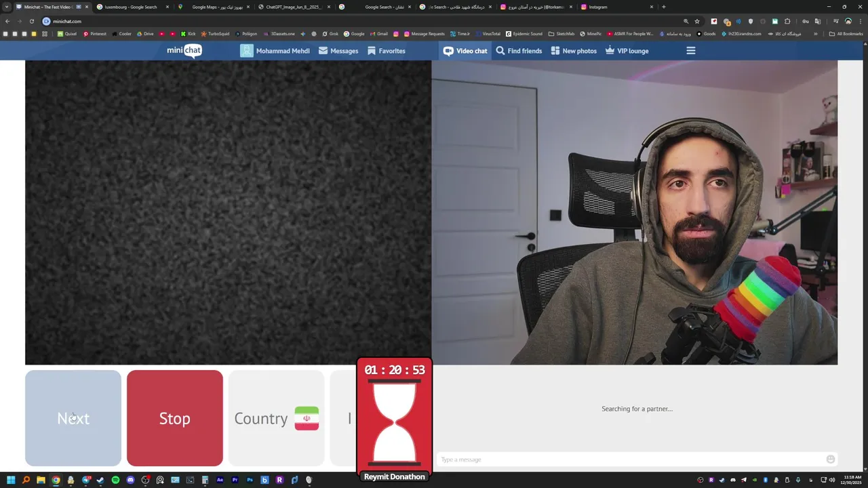
Task: Open the Sketchfab bookmark folder
Action: 561,34
